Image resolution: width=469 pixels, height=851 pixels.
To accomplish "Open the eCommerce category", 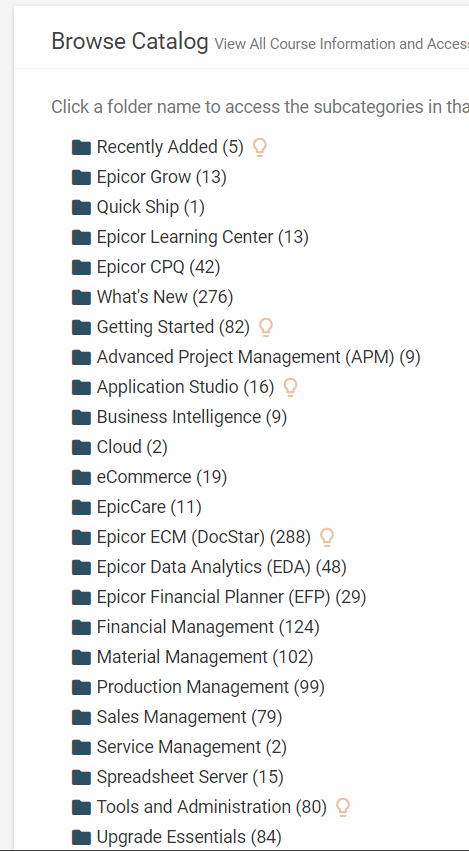I will (x=162, y=477).
